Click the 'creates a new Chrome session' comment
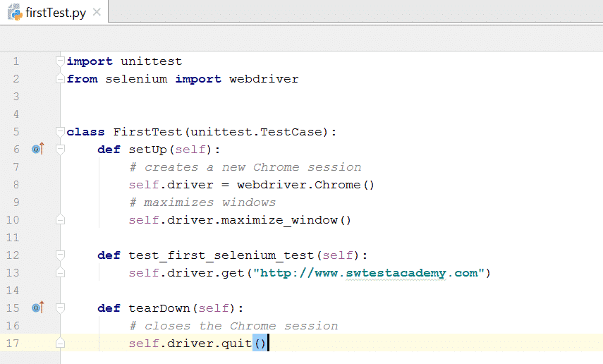The image size is (603, 364). (245, 167)
